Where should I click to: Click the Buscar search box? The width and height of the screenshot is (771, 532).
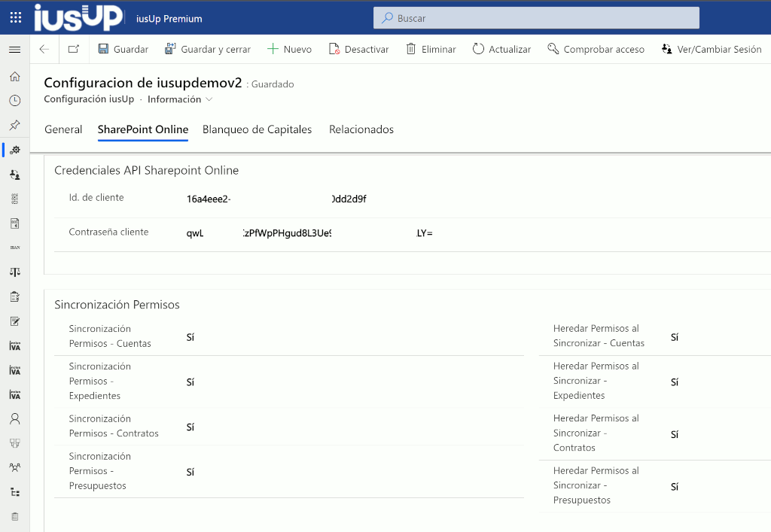(x=536, y=18)
